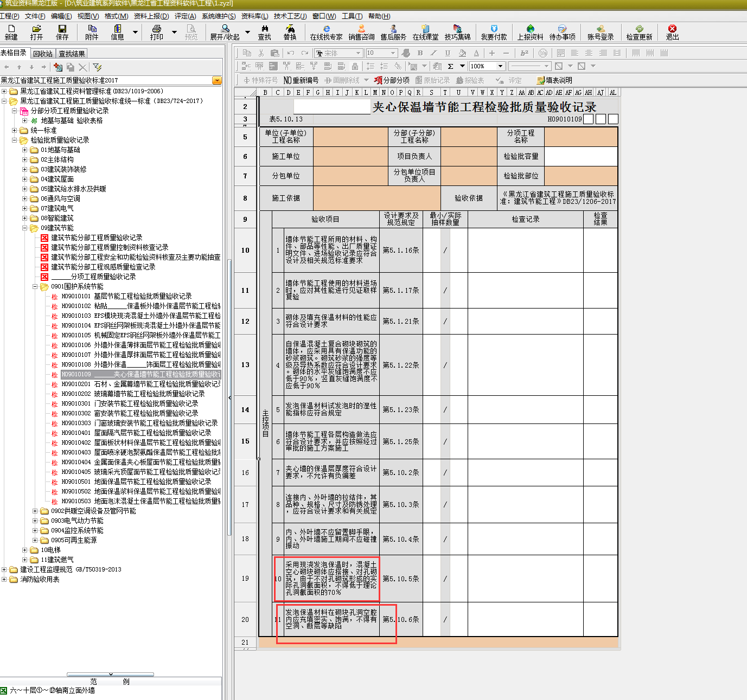The width and height of the screenshot is (747, 700).
Task: Open the 帮助(H) menu
Action: pyautogui.click(x=379, y=16)
